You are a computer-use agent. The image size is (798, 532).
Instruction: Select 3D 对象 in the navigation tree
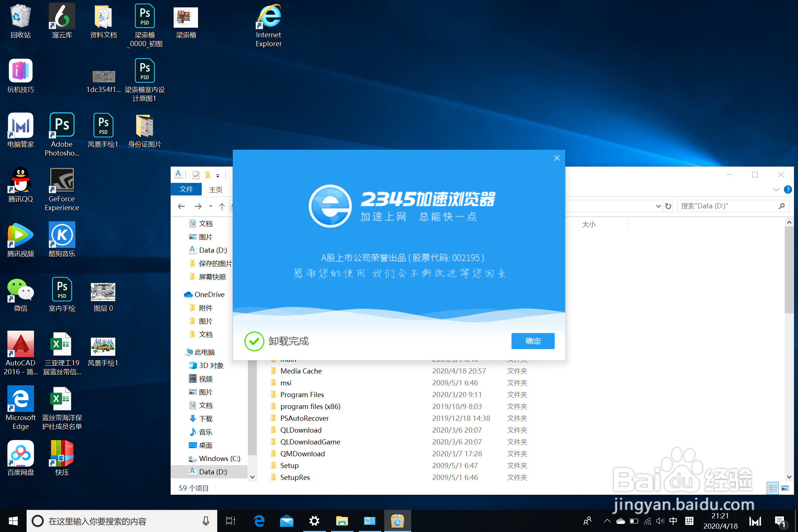click(x=211, y=365)
